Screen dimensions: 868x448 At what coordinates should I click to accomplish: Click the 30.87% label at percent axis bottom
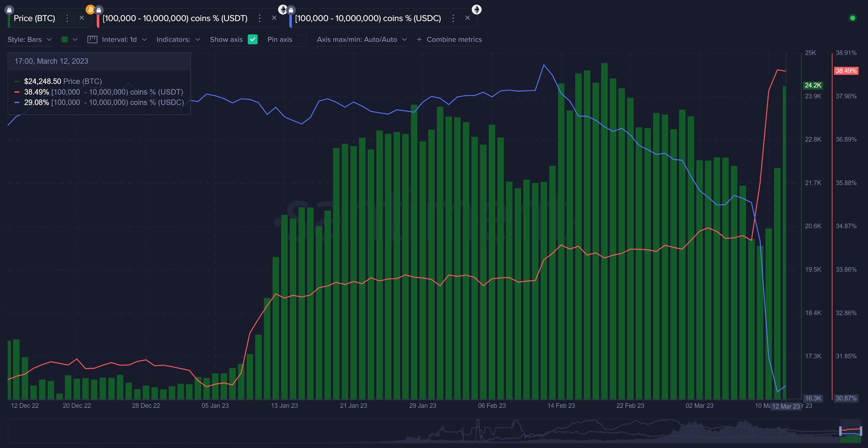pos(846,398)
